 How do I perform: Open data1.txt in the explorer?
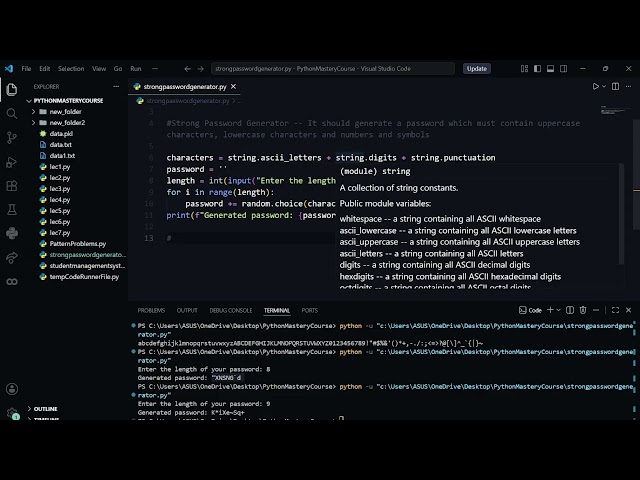(x=62, y=156)
